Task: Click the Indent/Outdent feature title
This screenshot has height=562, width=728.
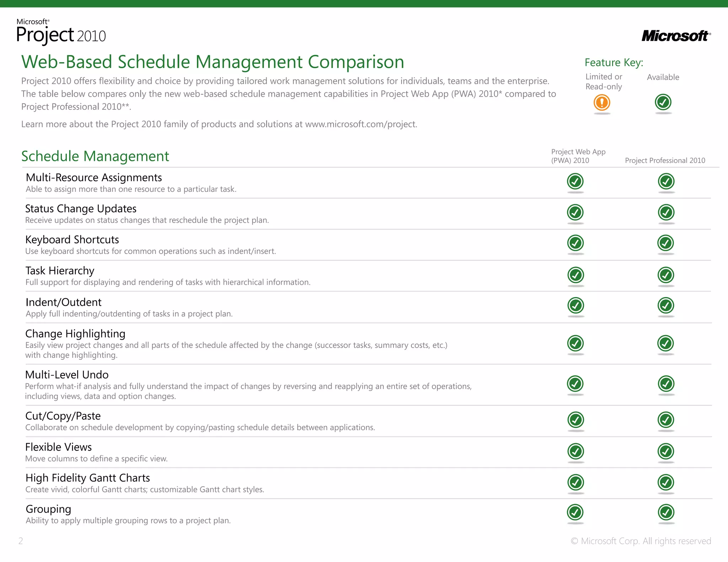Action: (x=64, y=302)
